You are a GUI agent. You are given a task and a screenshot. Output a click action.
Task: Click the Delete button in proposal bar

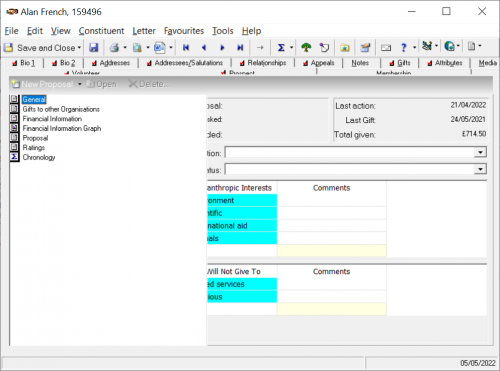148,84
